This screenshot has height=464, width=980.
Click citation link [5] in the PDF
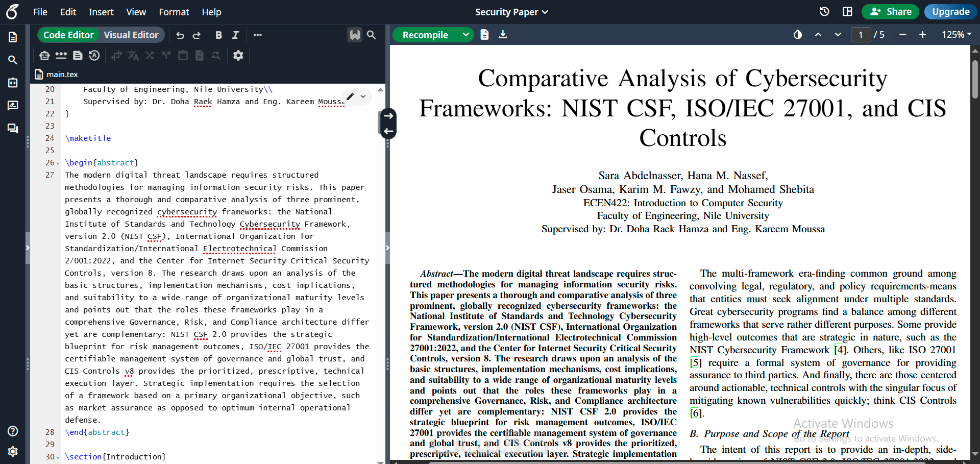695,363
